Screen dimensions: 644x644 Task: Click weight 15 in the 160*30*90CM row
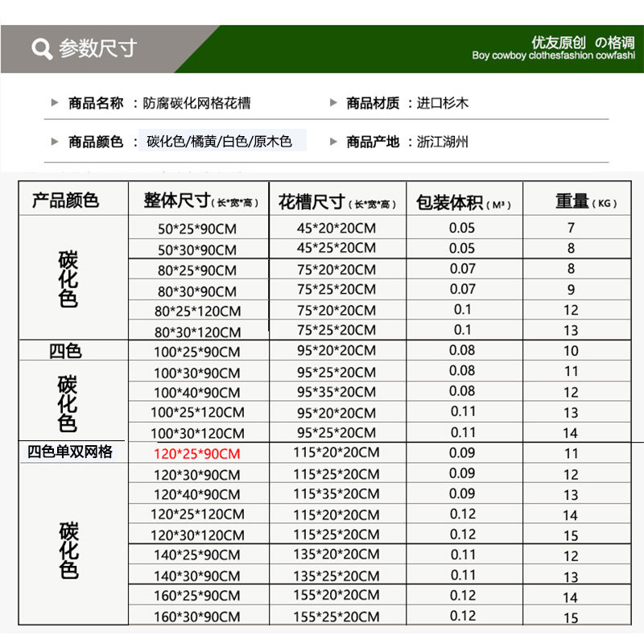tap(571, 617)
